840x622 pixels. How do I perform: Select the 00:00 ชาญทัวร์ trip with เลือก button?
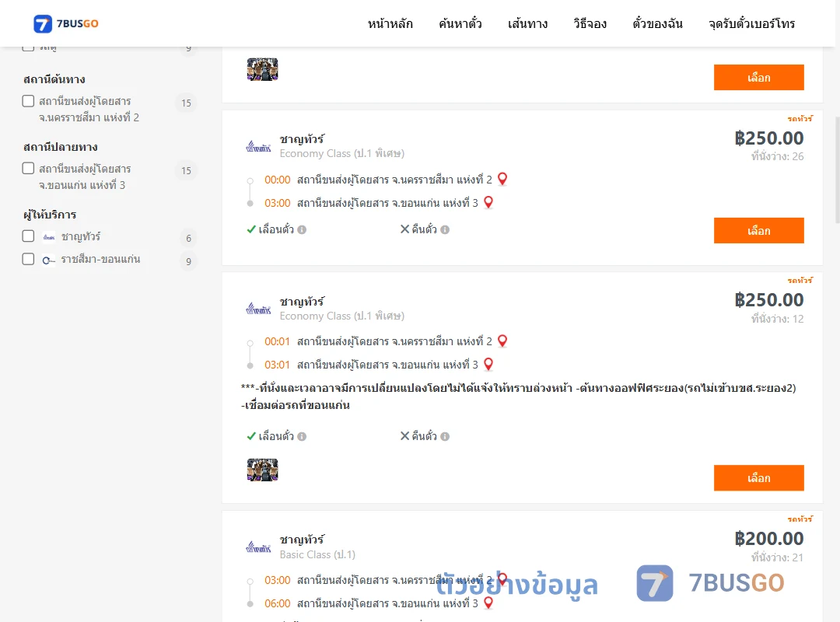point(758,230)
